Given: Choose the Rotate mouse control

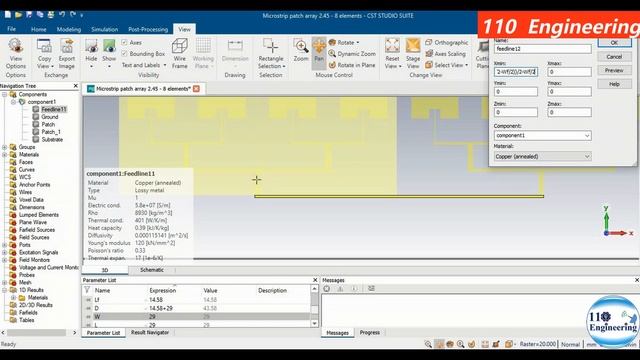Looking at the screenshot, I should click(x=344, y=42).
